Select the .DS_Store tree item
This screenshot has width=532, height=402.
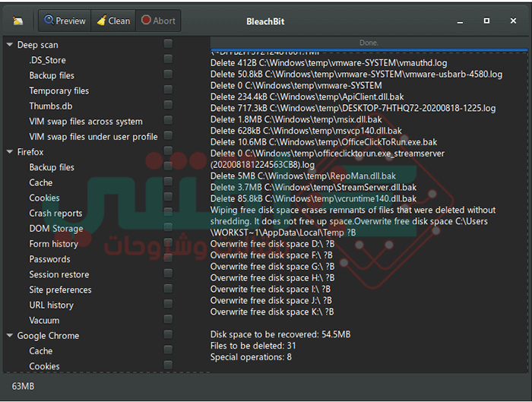47,60
